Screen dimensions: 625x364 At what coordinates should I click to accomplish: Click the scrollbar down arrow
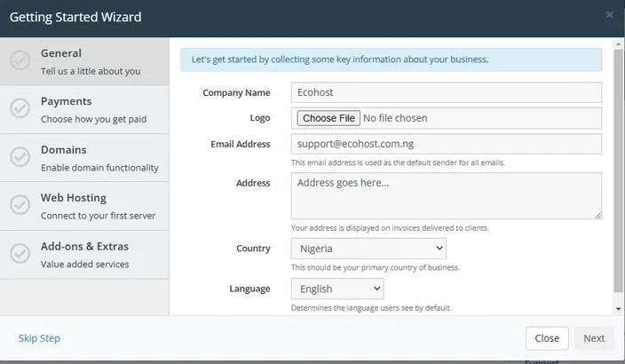click(618, 309)
